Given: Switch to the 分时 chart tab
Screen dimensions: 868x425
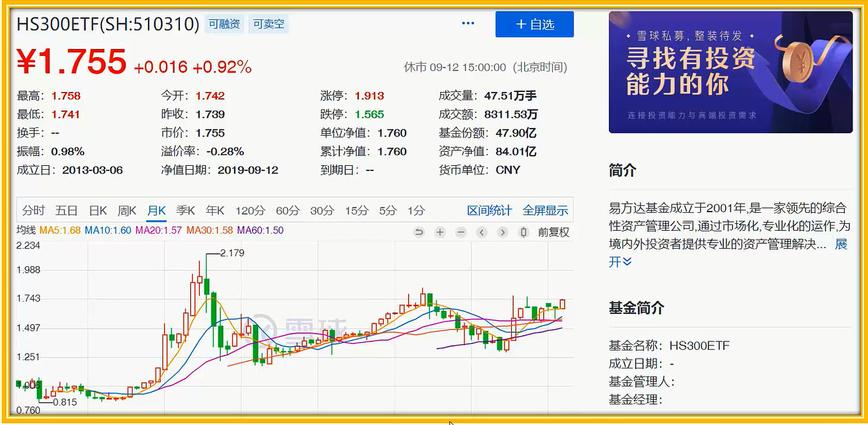Looking at the screenshot, I should 33,210.
